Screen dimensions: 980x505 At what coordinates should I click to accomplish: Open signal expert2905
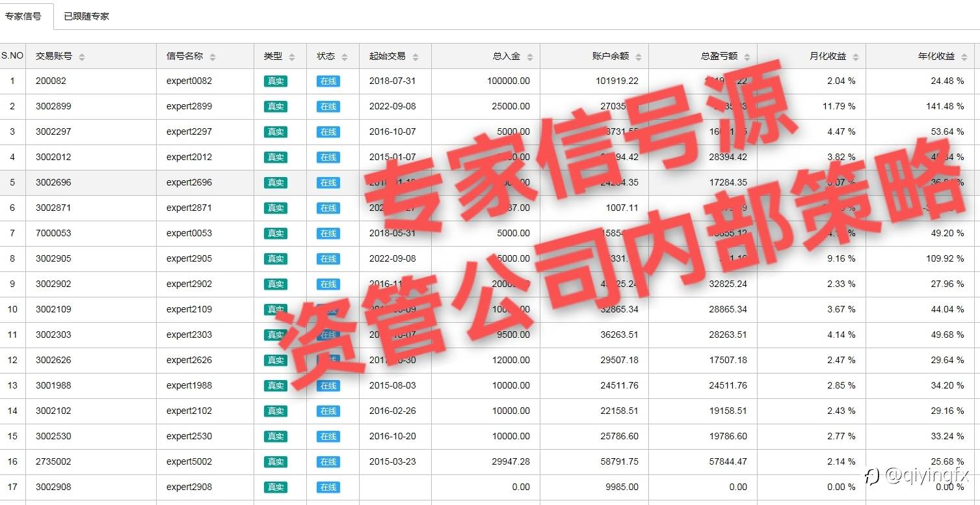(x=189, y=259)
